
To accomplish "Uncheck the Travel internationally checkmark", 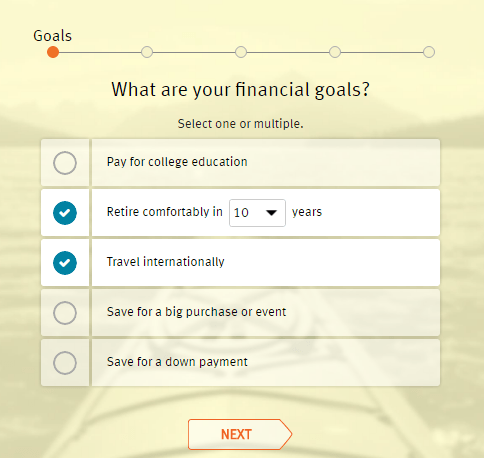I will point(65,263).
